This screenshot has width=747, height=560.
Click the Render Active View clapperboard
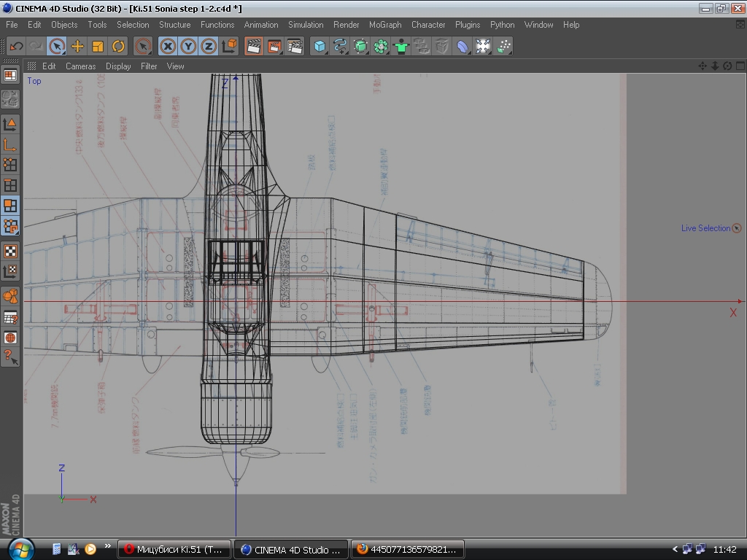pyautogui.click(x=254, y=47)
